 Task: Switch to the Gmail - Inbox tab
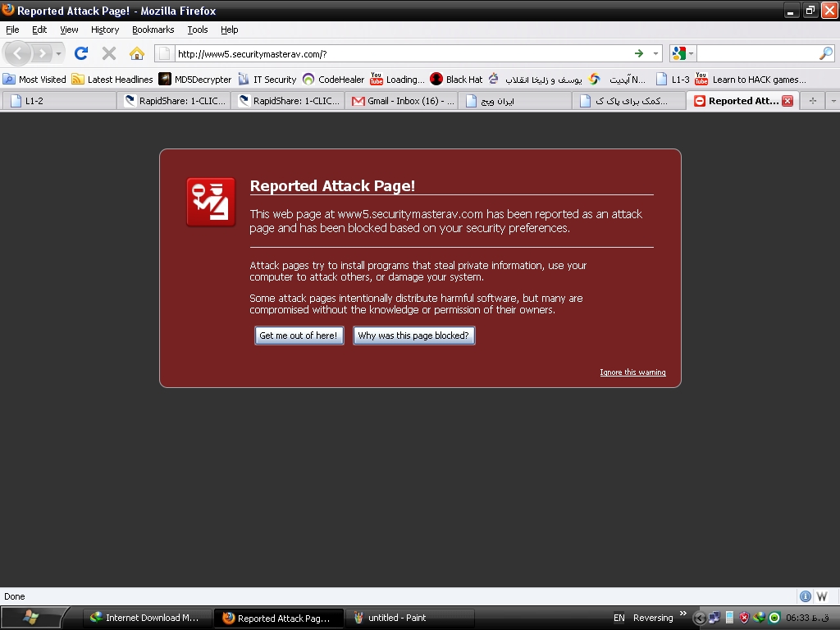point(402,101)
